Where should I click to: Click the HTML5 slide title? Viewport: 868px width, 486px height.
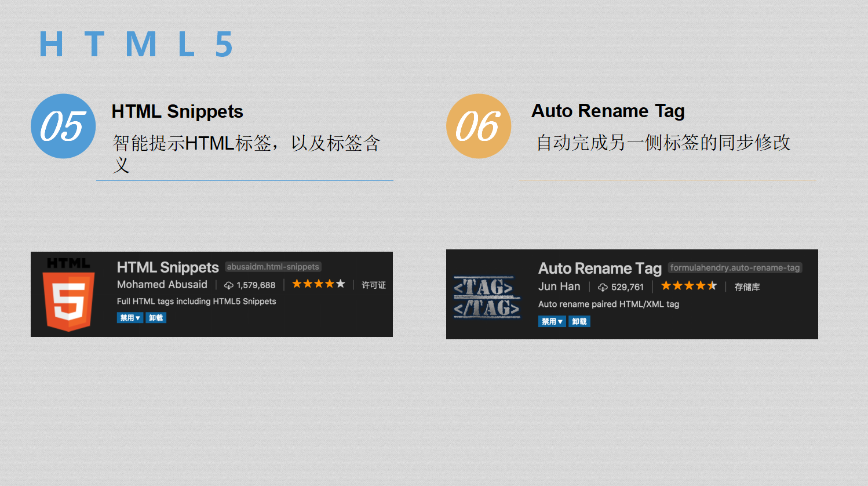tap(136, 45)
